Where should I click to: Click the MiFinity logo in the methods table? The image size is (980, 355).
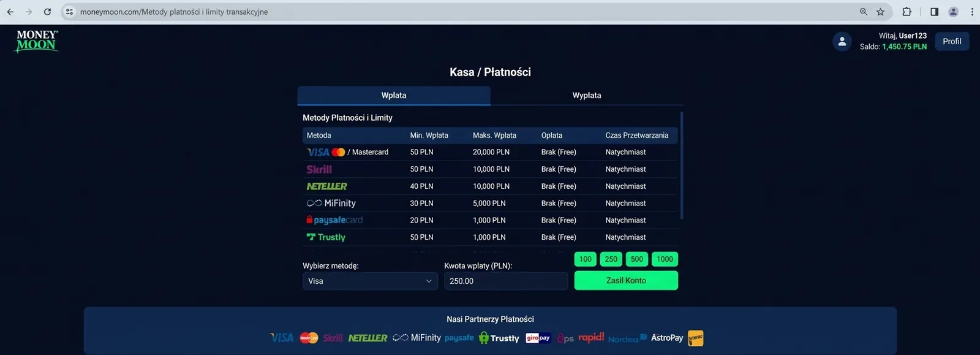tap(331, 203)
